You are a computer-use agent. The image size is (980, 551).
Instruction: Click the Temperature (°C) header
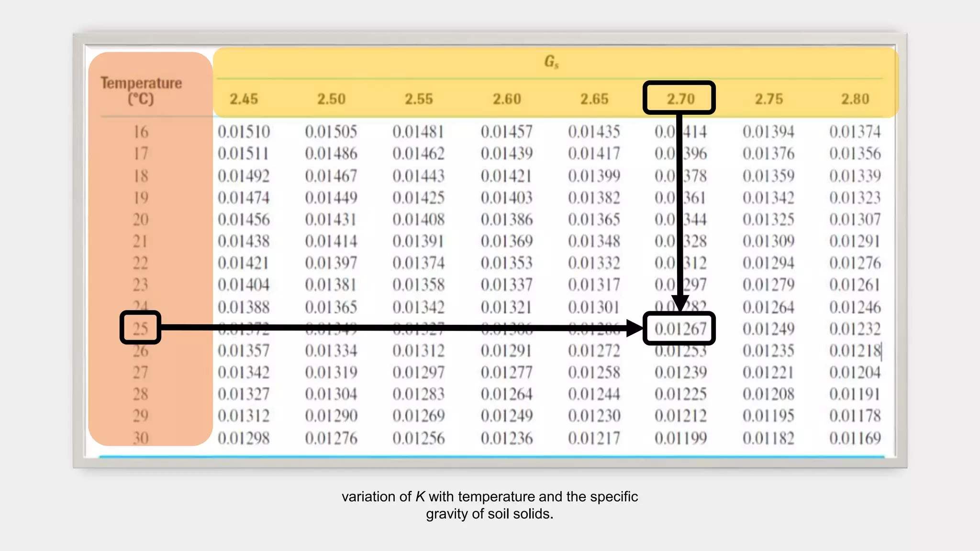click(x=141, y=90)
